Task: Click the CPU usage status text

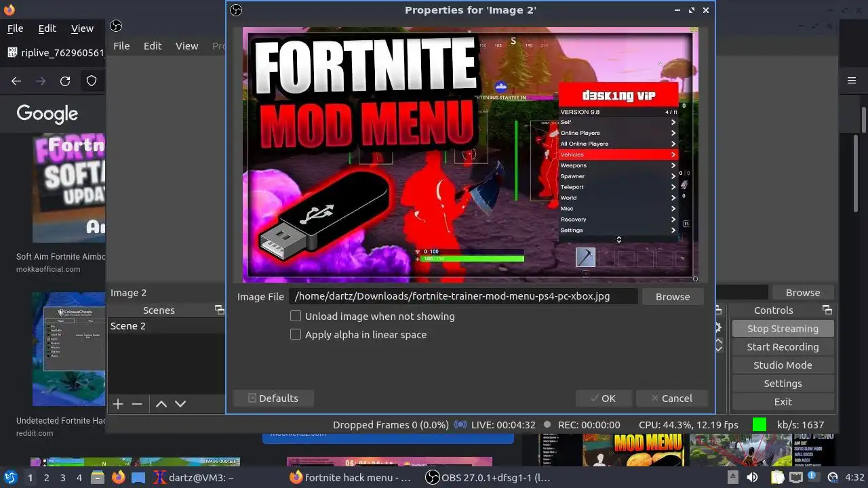Action: (688, 424)
